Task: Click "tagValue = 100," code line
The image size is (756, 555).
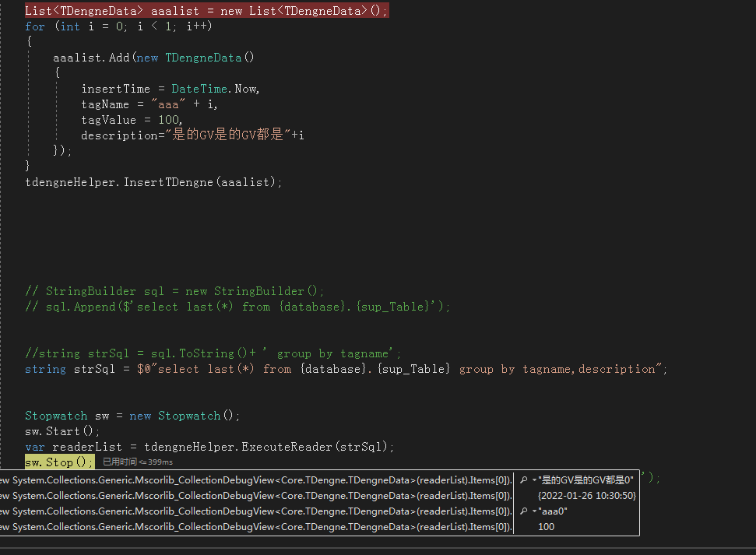Action: 132,120
